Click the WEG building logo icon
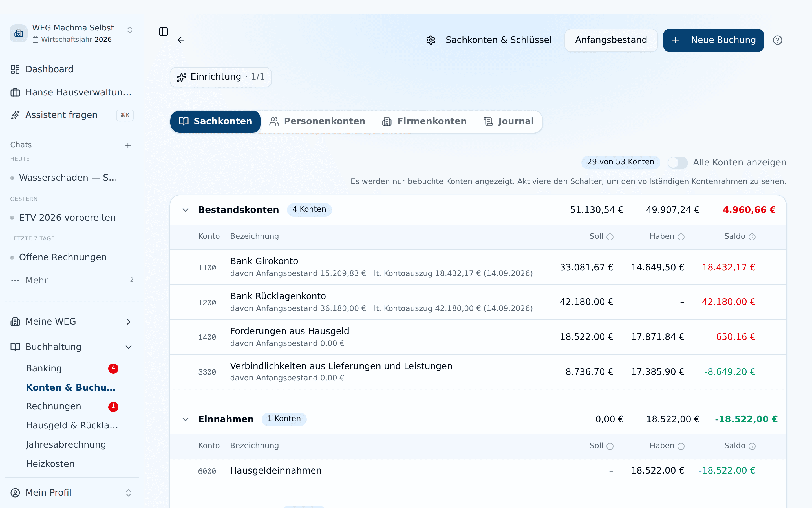812x508 pixels. click(x=18, y=33)
